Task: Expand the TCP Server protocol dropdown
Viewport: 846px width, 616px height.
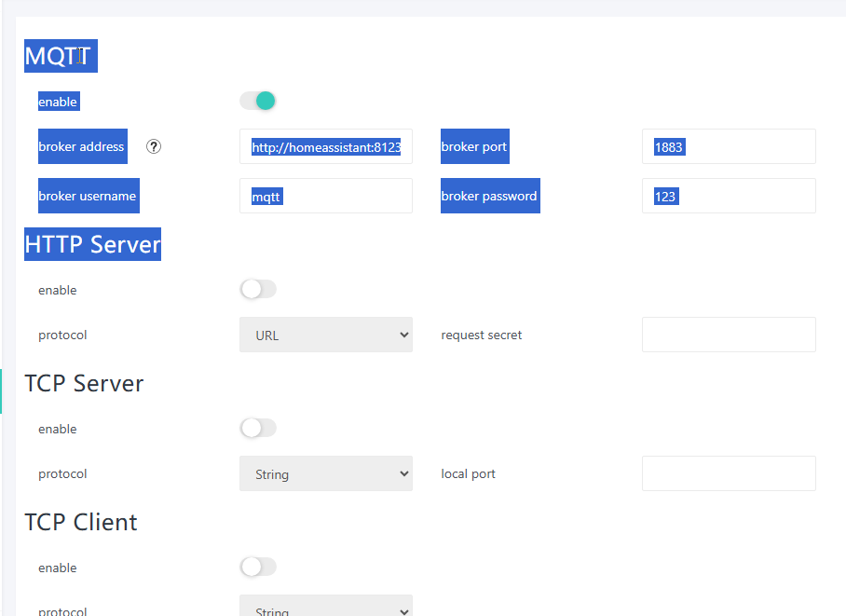Action: click(325, 473)
